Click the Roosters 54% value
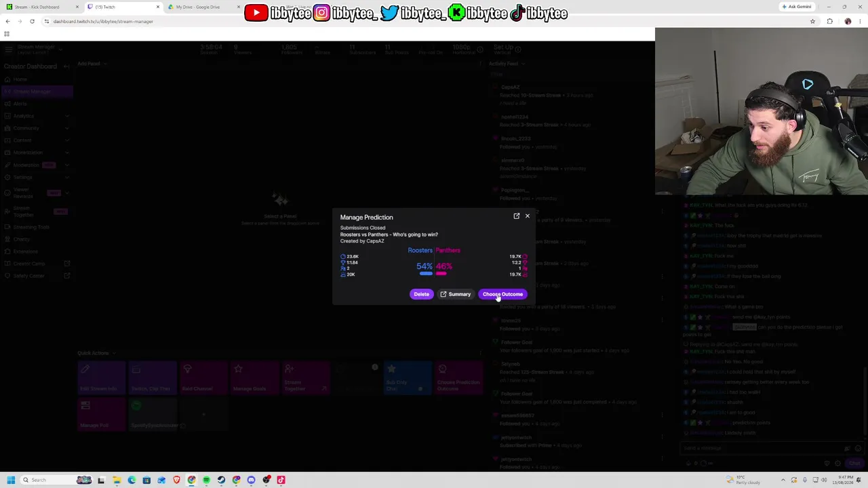Image resolution: width=868 pixels, height=488 pixels. pyautogui.click(x=425, y=266)
